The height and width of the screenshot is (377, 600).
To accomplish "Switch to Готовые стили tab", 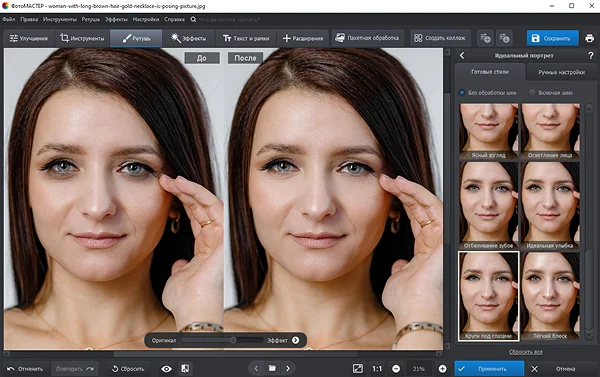I will pos(490,72).
